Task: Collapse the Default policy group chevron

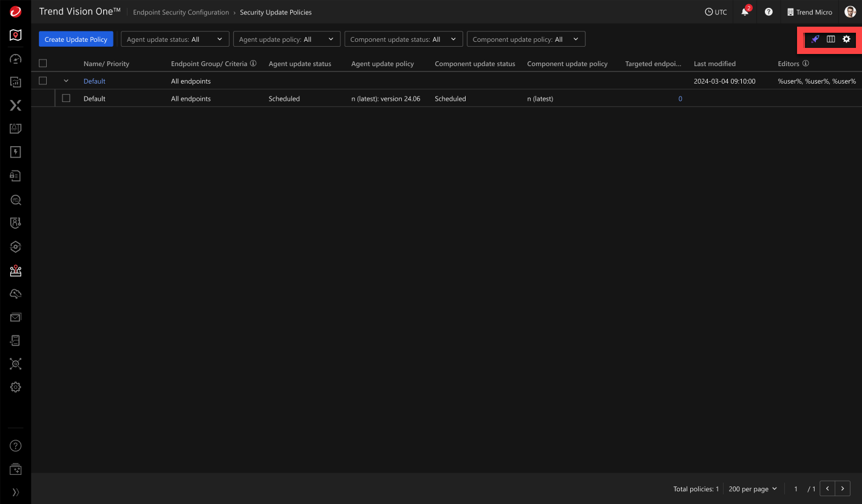Action: point(66,81)
